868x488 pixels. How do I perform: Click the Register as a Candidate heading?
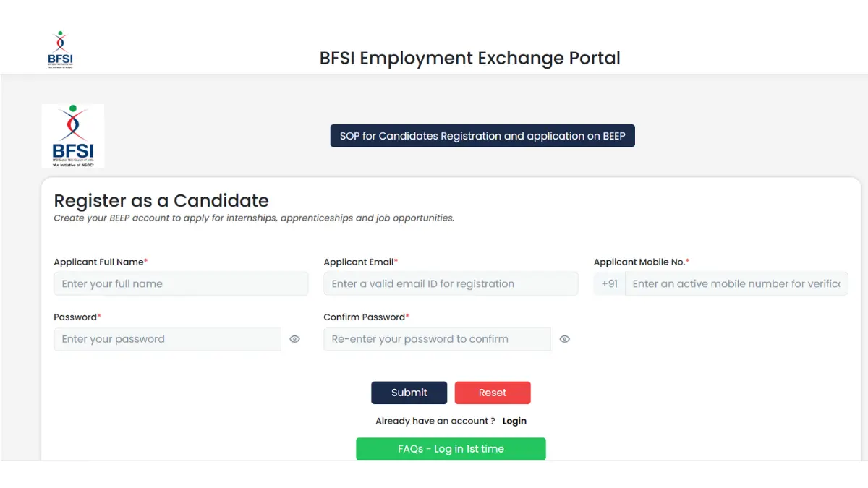click(x=161, y=200)
